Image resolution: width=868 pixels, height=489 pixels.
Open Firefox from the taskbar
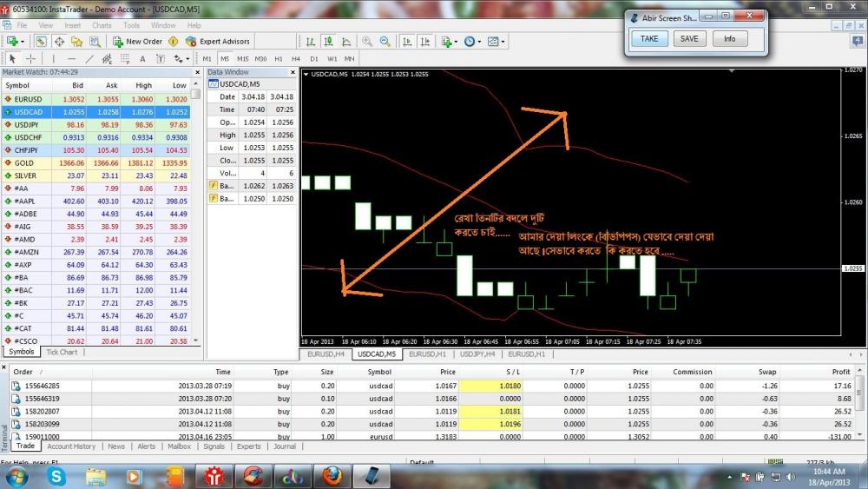click(332, 476)
